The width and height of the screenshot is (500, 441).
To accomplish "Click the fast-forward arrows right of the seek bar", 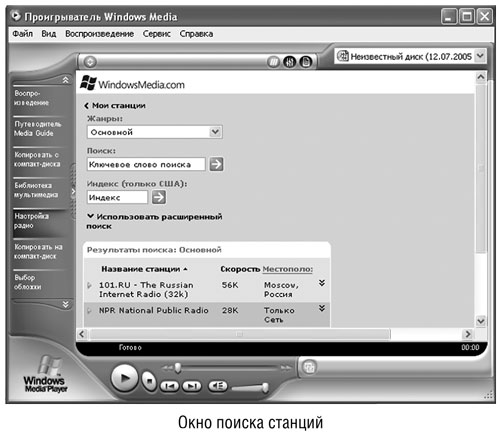I will point(286,368).
